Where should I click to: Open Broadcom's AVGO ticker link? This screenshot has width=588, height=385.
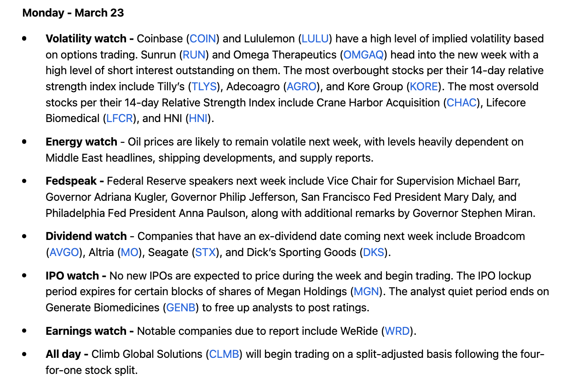click(64, 252)
